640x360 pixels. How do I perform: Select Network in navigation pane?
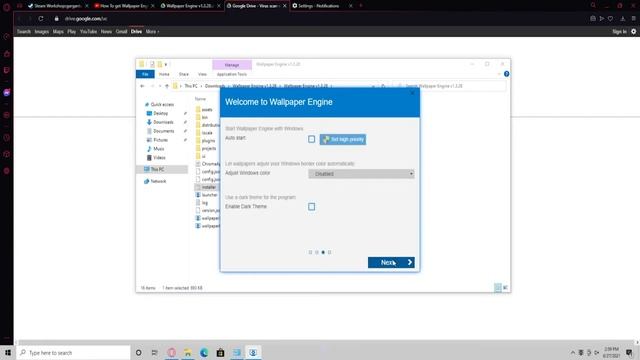click(155, 181)
